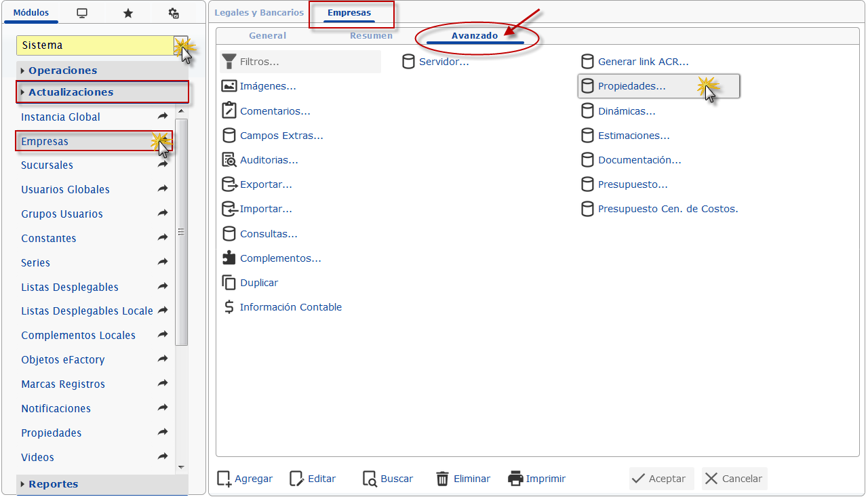
Task: Click the share arrow next to Series
Action: coord(163,262)
